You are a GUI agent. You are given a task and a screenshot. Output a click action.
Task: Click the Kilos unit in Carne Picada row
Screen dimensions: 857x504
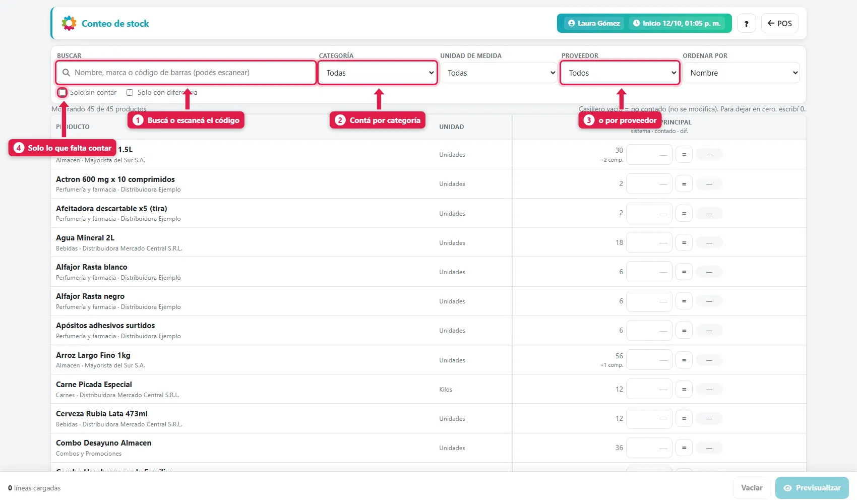pos(446,390)
